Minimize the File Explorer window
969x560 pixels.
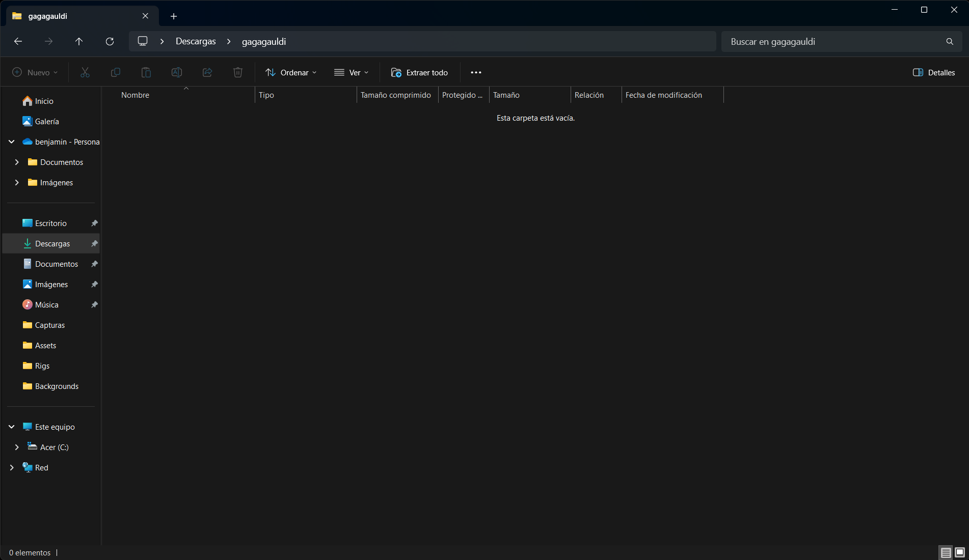click(x=895, y=10)
